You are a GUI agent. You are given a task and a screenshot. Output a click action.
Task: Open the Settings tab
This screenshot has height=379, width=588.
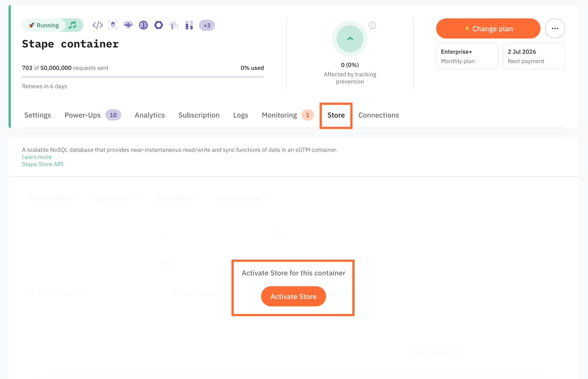[38, 115]
